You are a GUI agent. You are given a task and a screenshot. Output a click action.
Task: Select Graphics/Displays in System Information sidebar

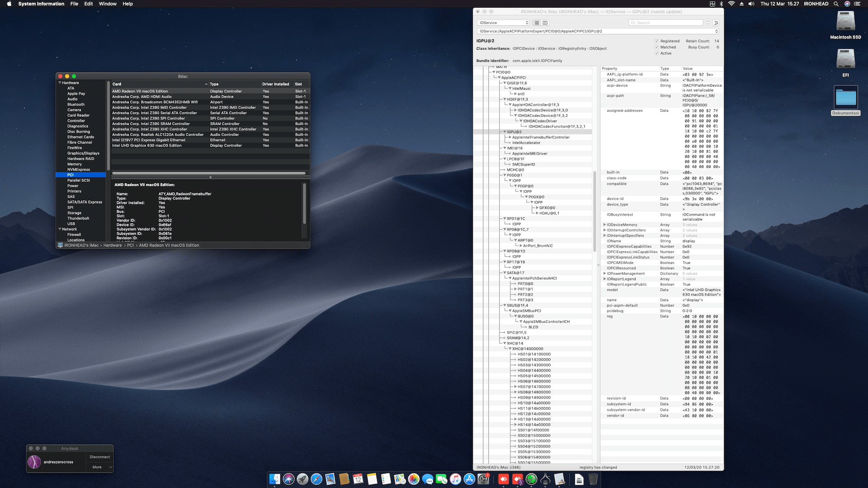tap(83, 153)
